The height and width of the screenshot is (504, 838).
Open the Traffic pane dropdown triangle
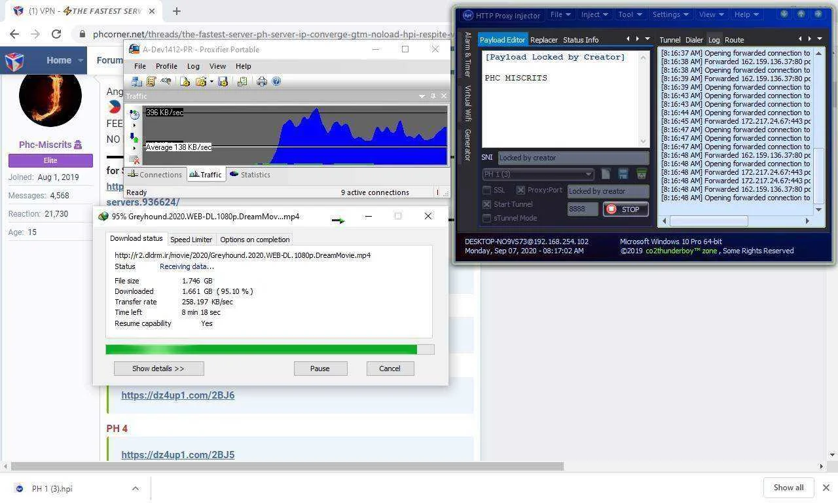[422, 96]
